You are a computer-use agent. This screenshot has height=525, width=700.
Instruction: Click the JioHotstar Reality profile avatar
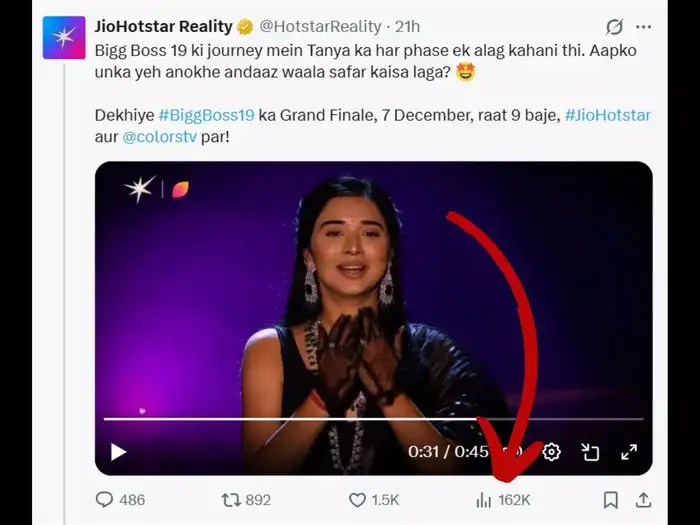point(63,37)
